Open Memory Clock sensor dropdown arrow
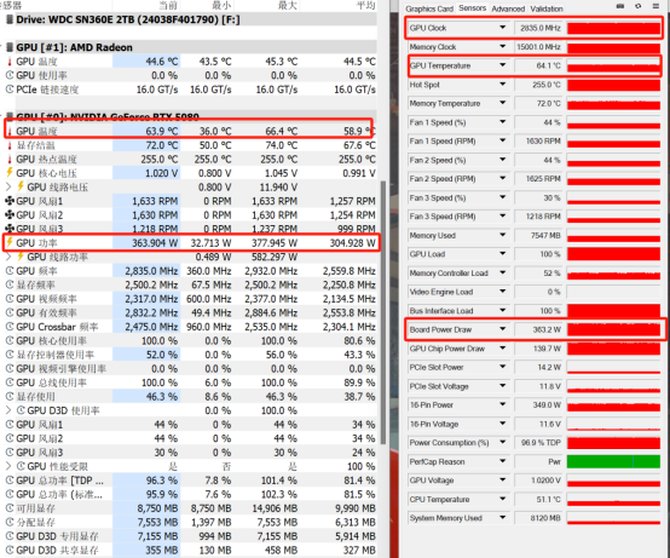The image size is (670, 558). [x=502, y=47]
